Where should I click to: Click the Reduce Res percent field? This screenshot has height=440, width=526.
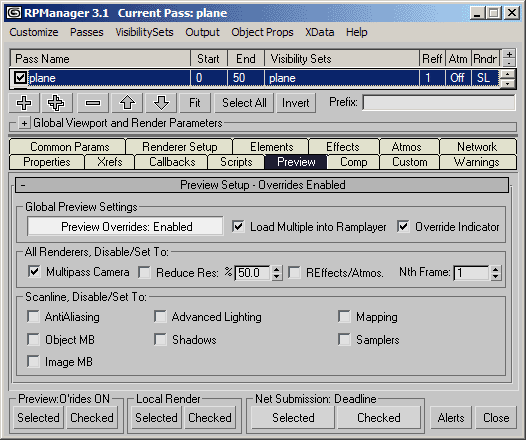tap(253, 273)
